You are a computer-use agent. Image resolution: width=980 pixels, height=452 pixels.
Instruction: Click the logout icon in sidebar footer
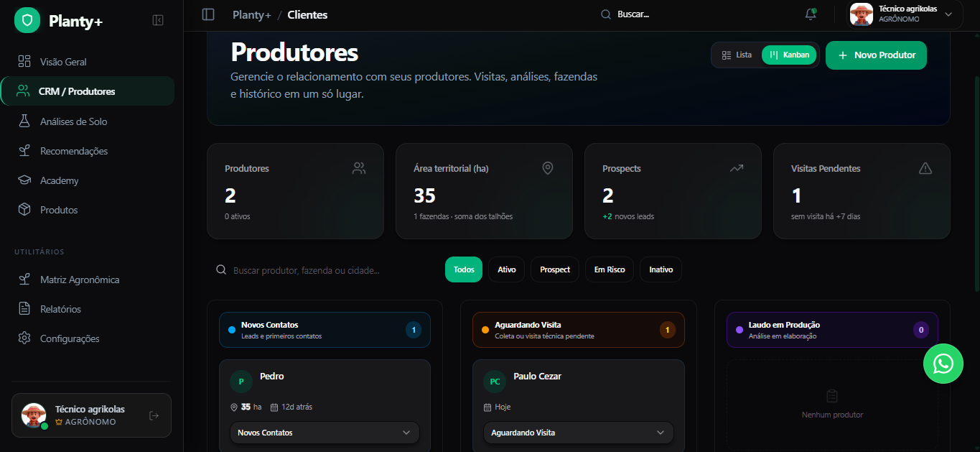154,415
